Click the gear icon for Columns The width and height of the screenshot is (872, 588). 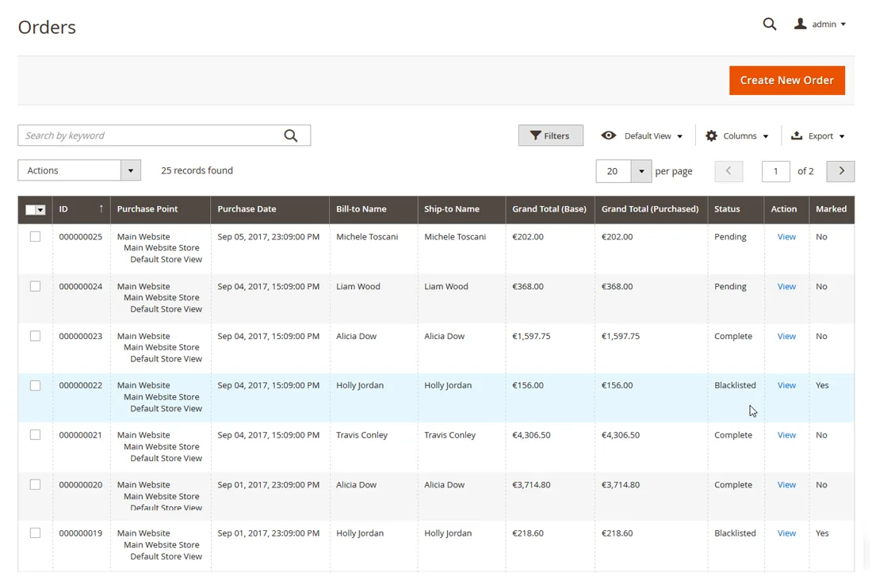[x=711, y=136]
